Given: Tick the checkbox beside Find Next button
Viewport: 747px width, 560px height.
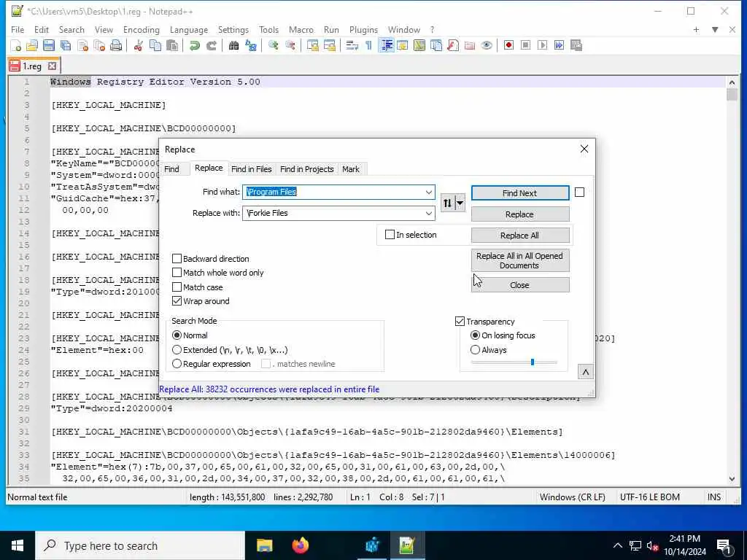Looking at the screenshot, I should pyautogui.click(x=579, y=192).
